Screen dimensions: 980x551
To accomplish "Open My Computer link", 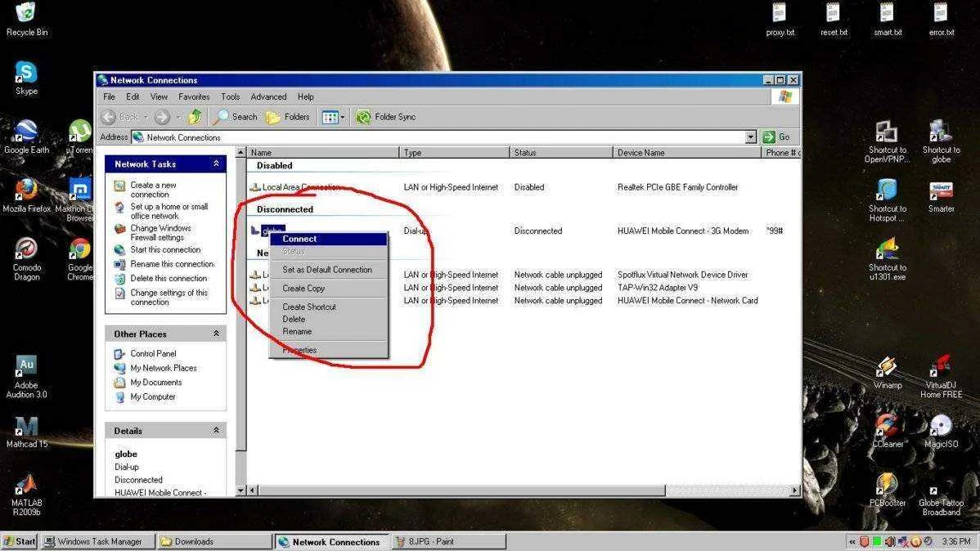I will (152, 396).
